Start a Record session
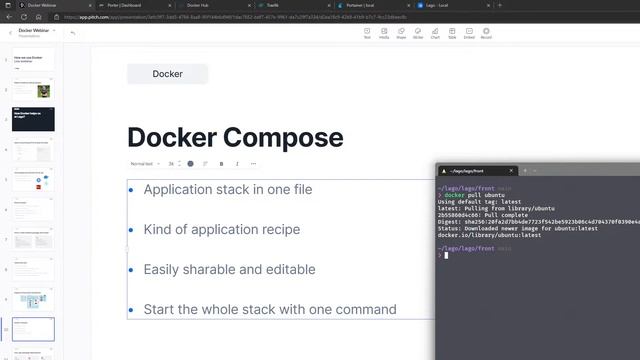Viewport: 640px width, 360px height. coord(486,33)
